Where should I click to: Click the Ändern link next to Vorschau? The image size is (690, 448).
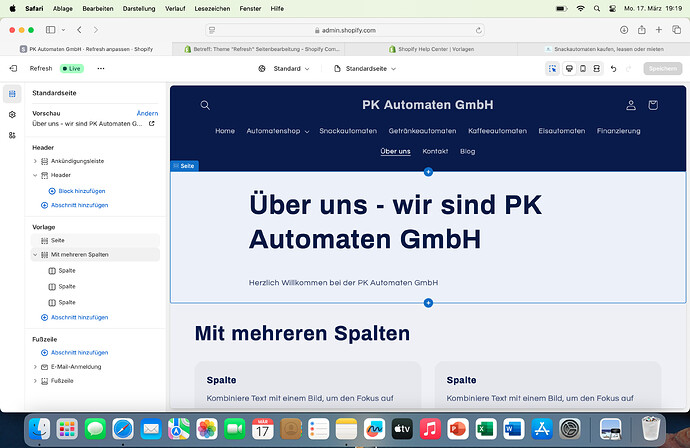pyautogui.click(x=147, y=114)
